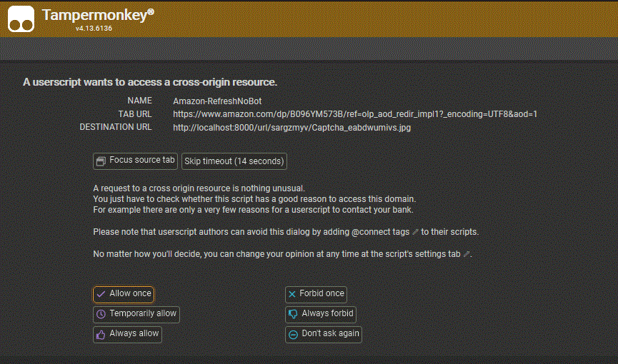The width and height of the screenshot is (618, 364).
Task: Choose Temporarily allow
Action: tap(136, 314)
